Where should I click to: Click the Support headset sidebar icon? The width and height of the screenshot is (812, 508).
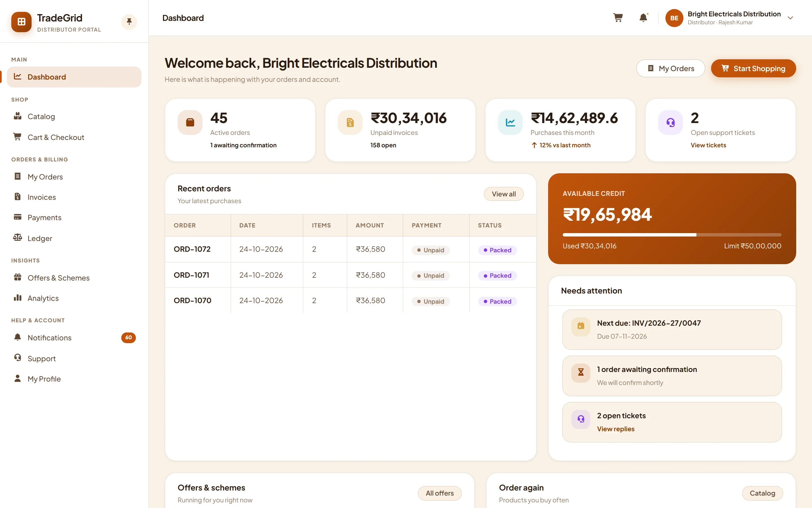point(17,358)
